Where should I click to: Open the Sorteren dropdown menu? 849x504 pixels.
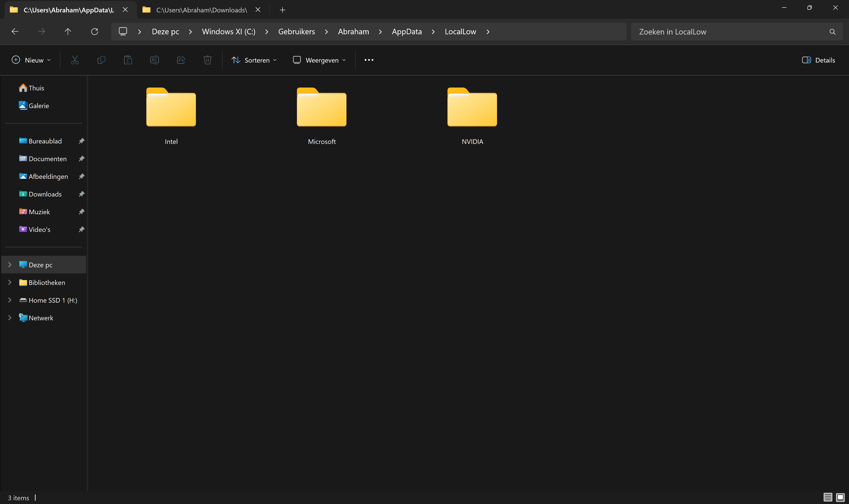[254, 60]
